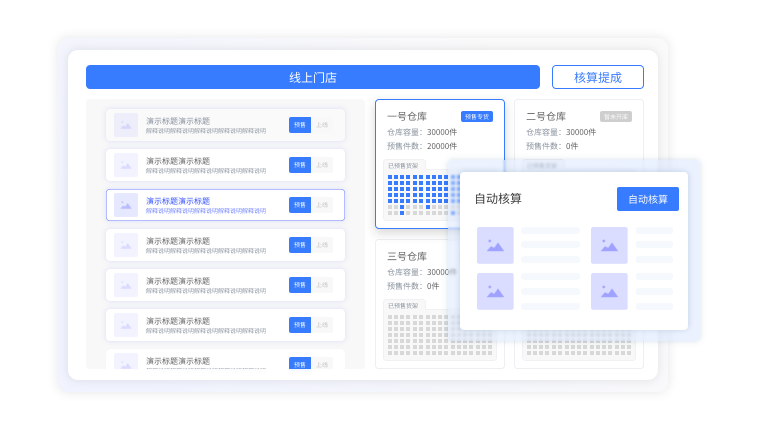Open the image thumbnail of the highlighted row
The image size is (760, 430).
(x=126, y=205)
